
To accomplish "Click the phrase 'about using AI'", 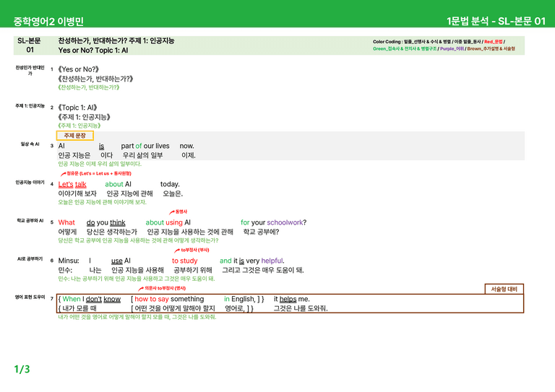I will 168,222.
